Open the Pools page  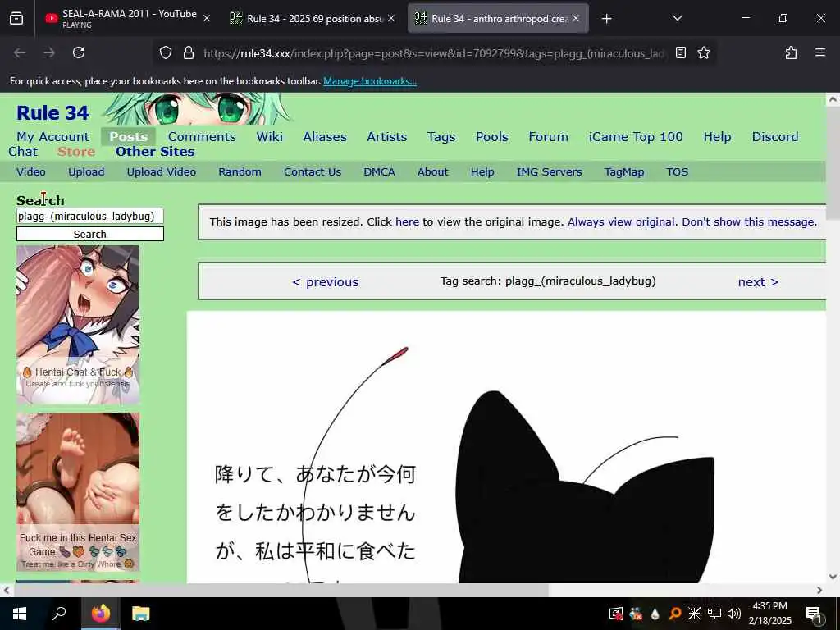[492, 137]
